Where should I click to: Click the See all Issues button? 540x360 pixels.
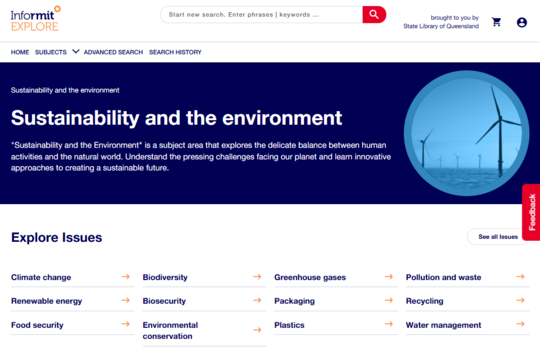click(498, 237)
